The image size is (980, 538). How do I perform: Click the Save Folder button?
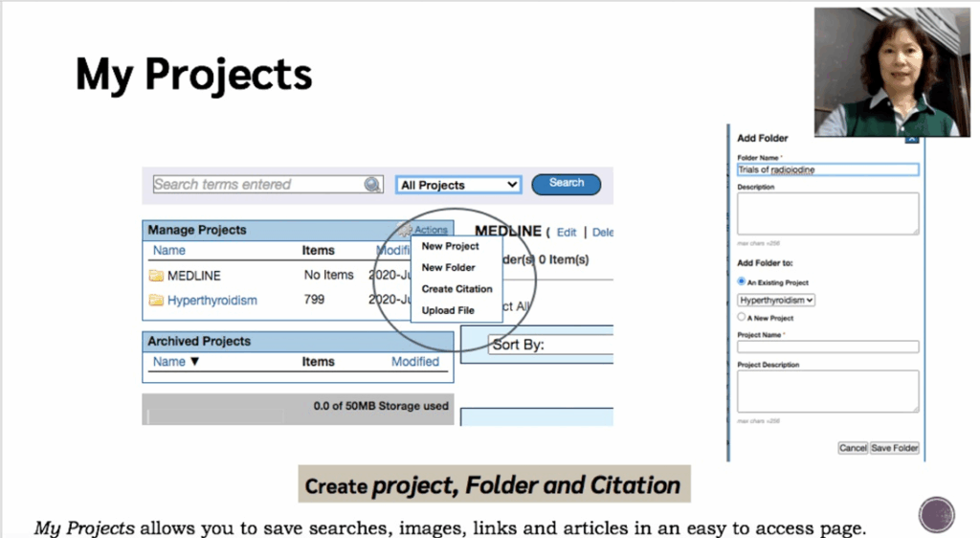[894, 448]
